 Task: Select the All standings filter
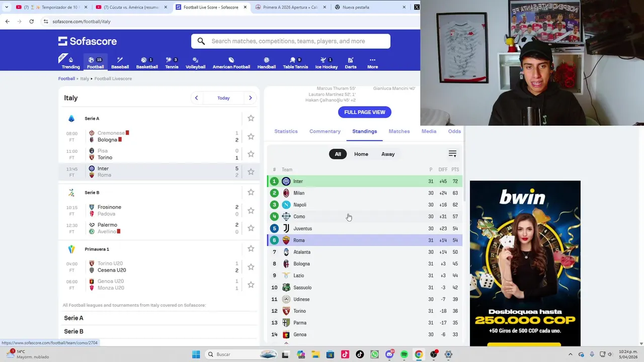click(x=338, y=154)
